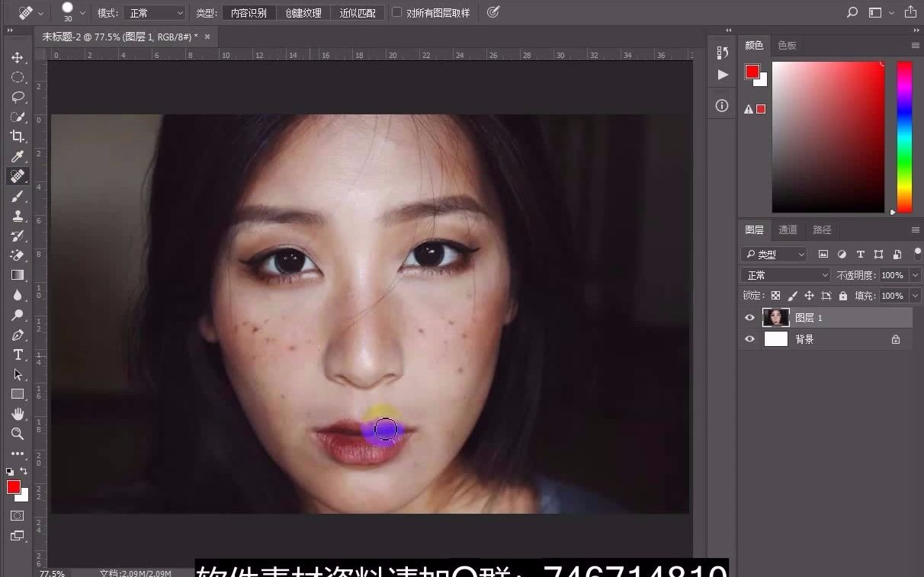Select the Lasso tool
The height and width of the screenshot is (577, 924).
(18, 97)
